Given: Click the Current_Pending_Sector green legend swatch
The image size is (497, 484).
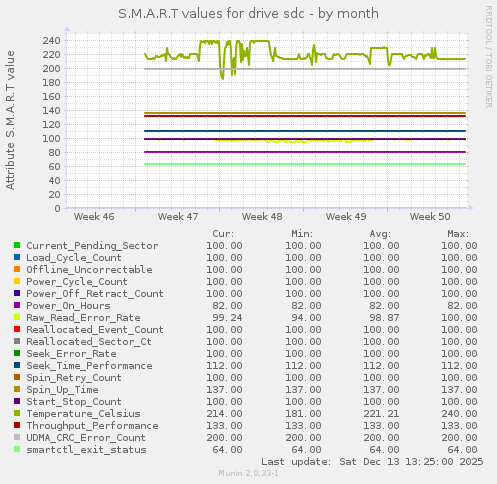Looking at the screenshot, I should click(x=17, y=245).
